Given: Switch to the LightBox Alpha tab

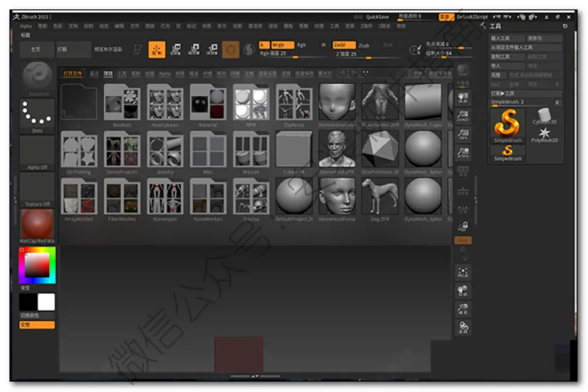Looking at the screenshot, I should [164, 74].
